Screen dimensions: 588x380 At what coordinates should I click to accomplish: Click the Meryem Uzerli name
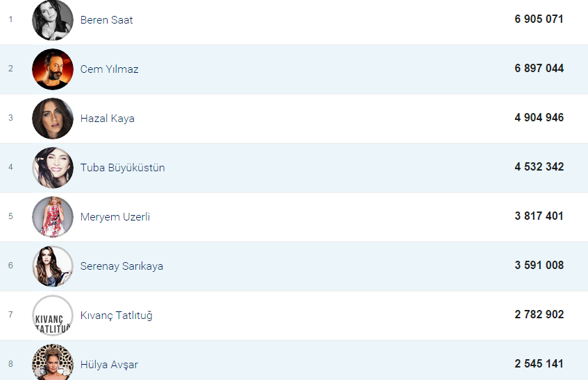115,217
